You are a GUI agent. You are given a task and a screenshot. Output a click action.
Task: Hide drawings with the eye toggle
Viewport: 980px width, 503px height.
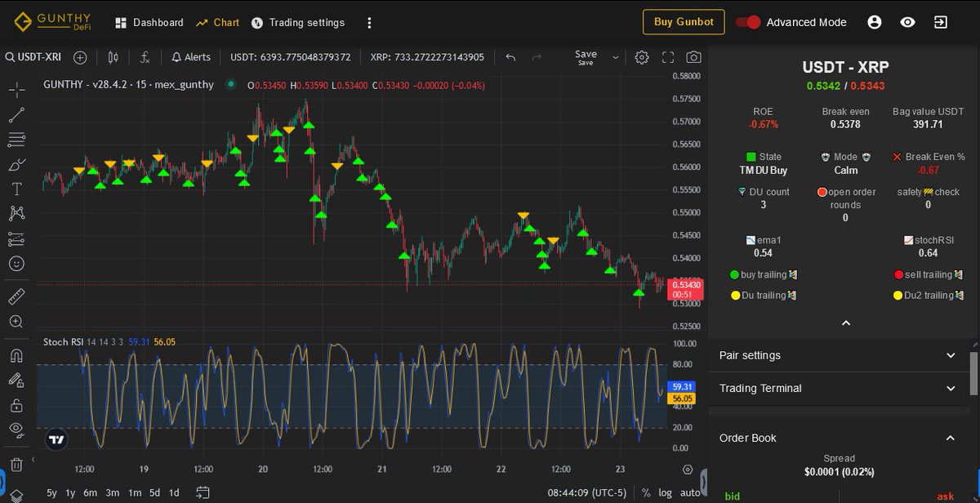point(16,430)
